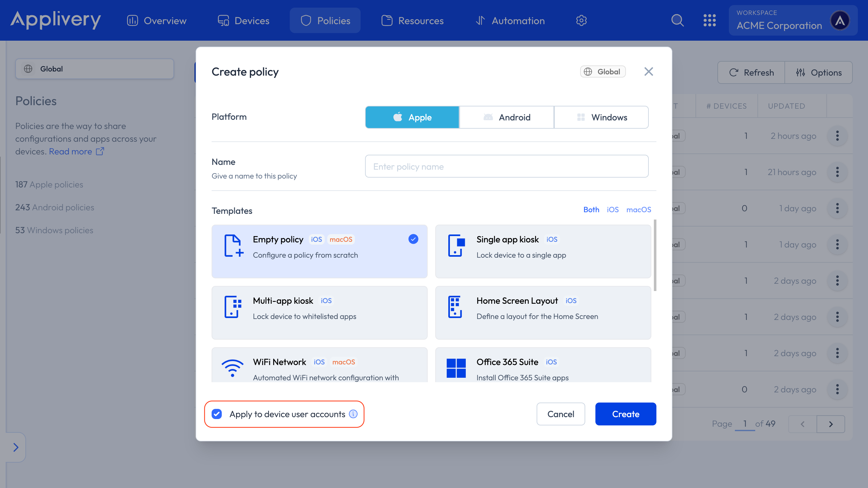Screen dimensions: 868x488
Task: Filter templates by macOS
Action: click(x=639, y=209)
